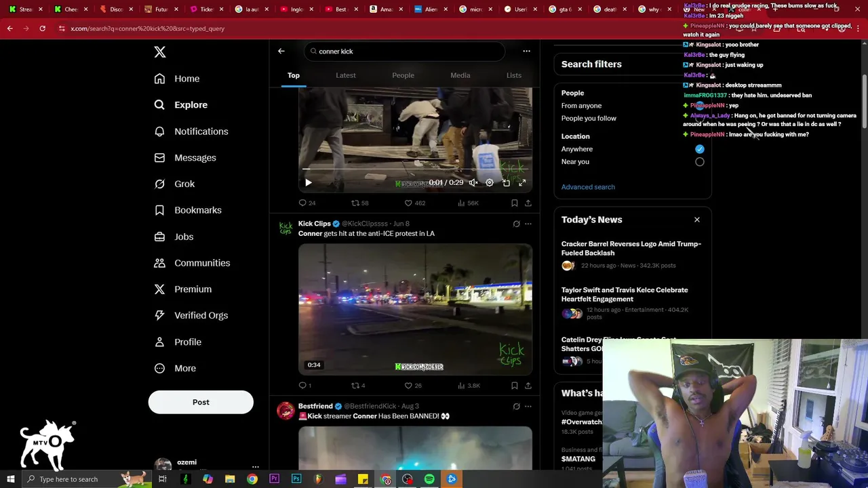
Task: Open Grok actions on Bestfriend post
Action: 516,406
